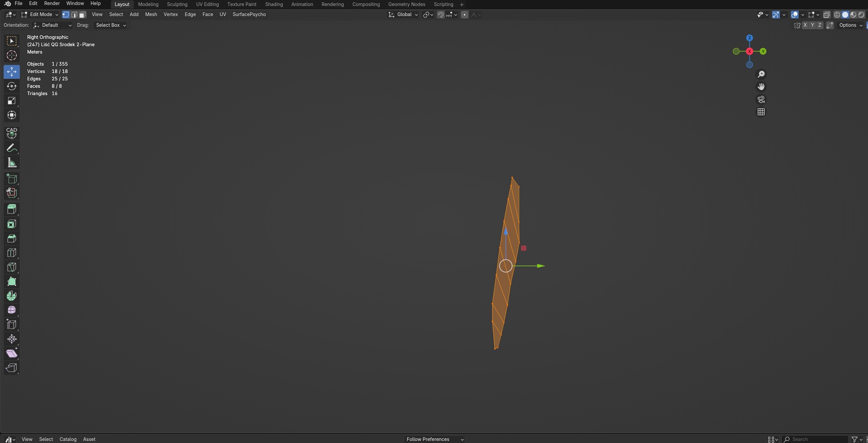This screenshot has height=443, width=868.
Task: Select the Knife tool
Action: tap(11, 267)
